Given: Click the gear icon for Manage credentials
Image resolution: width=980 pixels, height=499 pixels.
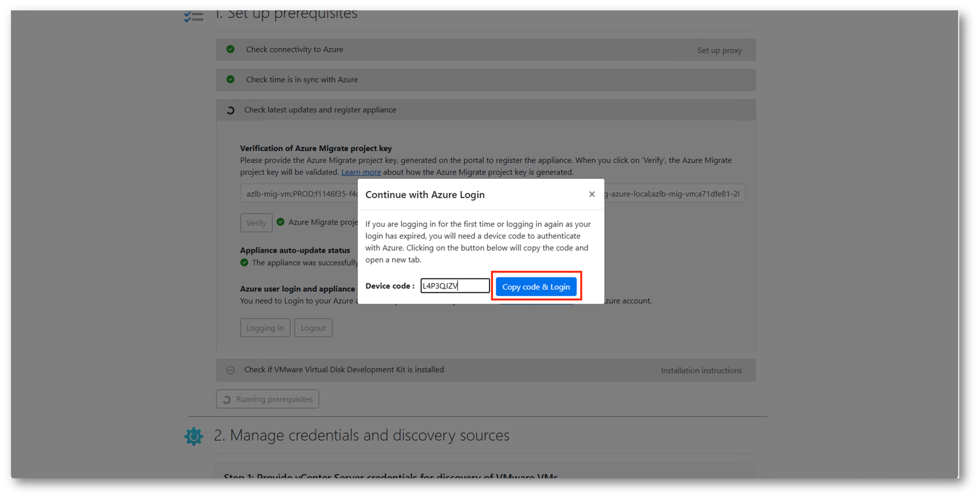Looking at the screenshot, I should coord(193,436).
